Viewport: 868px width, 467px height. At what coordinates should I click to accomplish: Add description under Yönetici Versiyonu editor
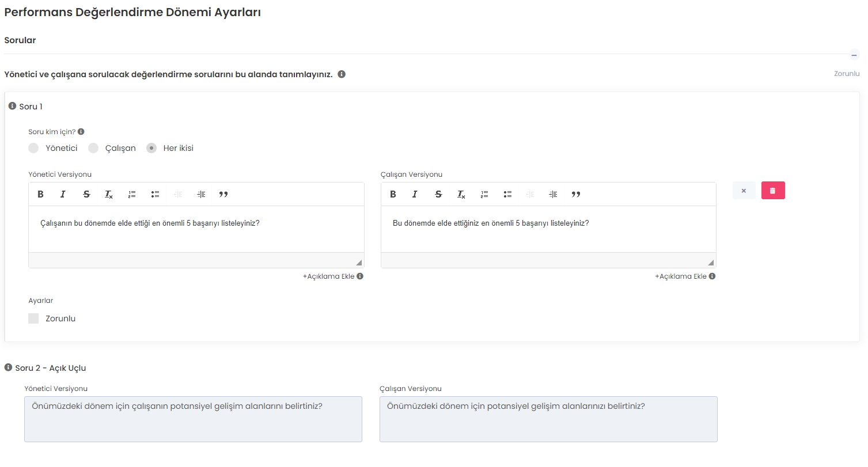(x=329, y=276)
